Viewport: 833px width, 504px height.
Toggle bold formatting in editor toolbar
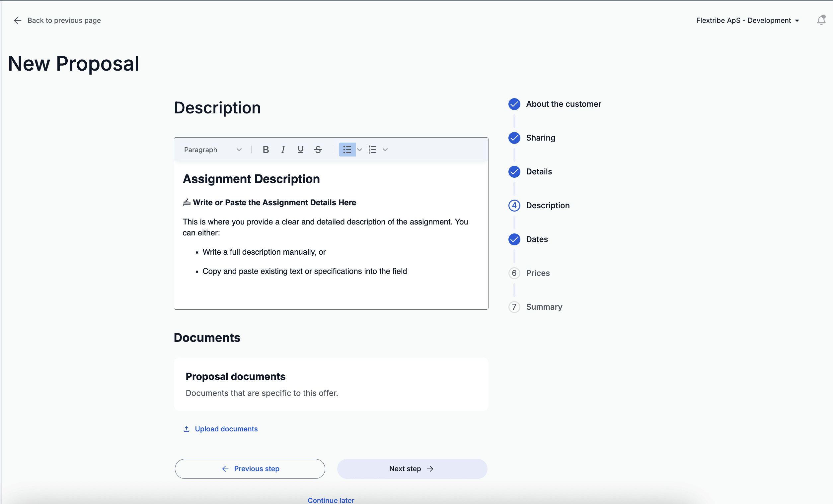click(266, 150)
